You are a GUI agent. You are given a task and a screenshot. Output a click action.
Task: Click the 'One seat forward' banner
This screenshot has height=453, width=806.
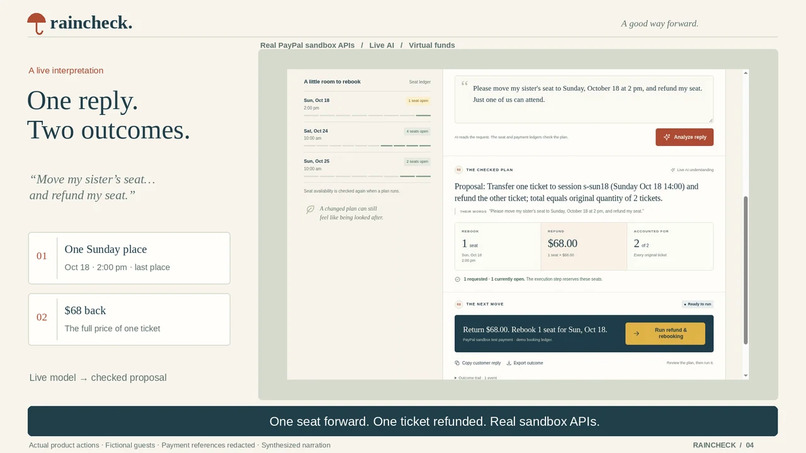402,421
